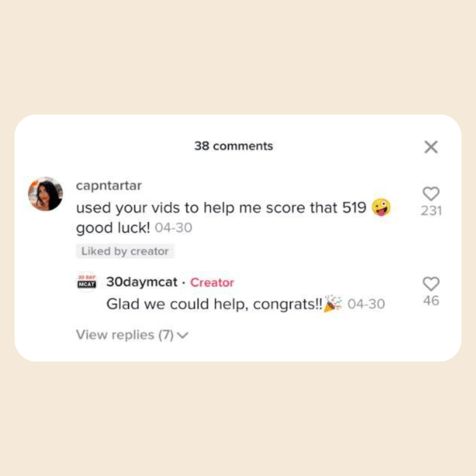Image resolution: width=476 pixels, height=476 pixels.
Task: Click the pink Creator label
Action: (x=212, y=283)
